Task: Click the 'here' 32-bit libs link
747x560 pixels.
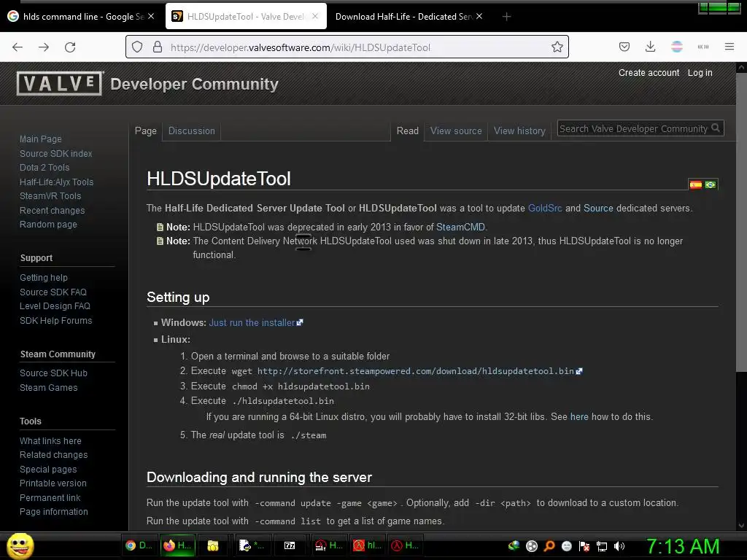Action: [578, 416]
